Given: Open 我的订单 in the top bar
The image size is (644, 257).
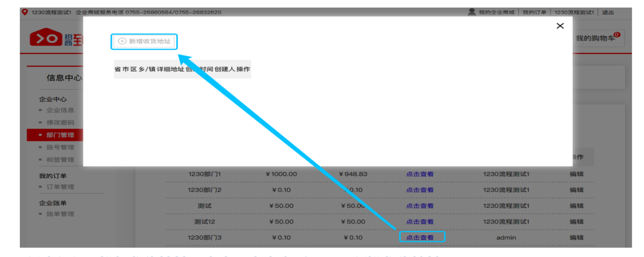Looking at the screenshot, I should point(534,12).
